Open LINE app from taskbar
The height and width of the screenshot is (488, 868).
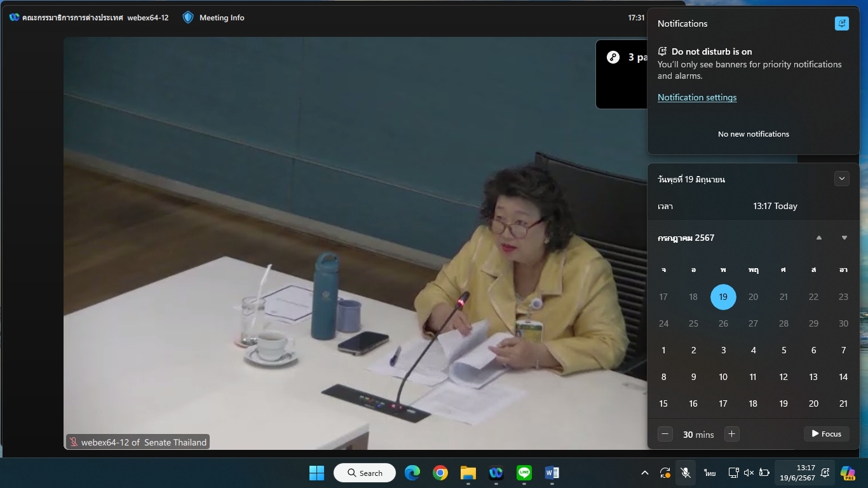[524, 473]
